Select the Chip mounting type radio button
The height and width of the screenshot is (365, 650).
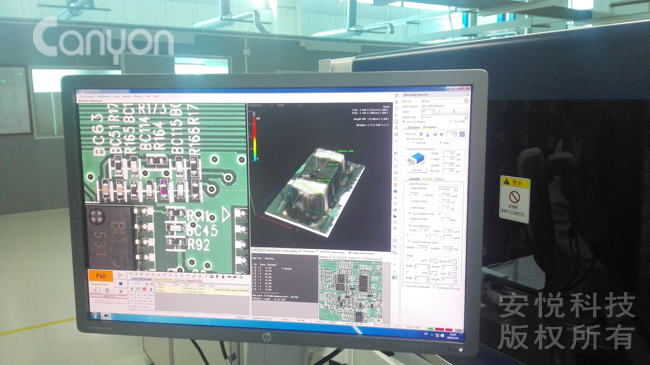tap(440, 142)
